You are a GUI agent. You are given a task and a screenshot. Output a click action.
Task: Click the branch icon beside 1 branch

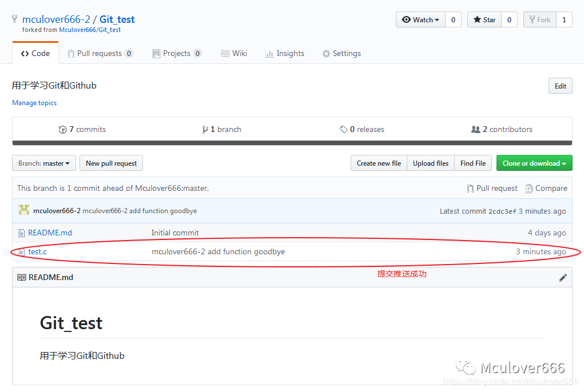(x=205, y=130)
